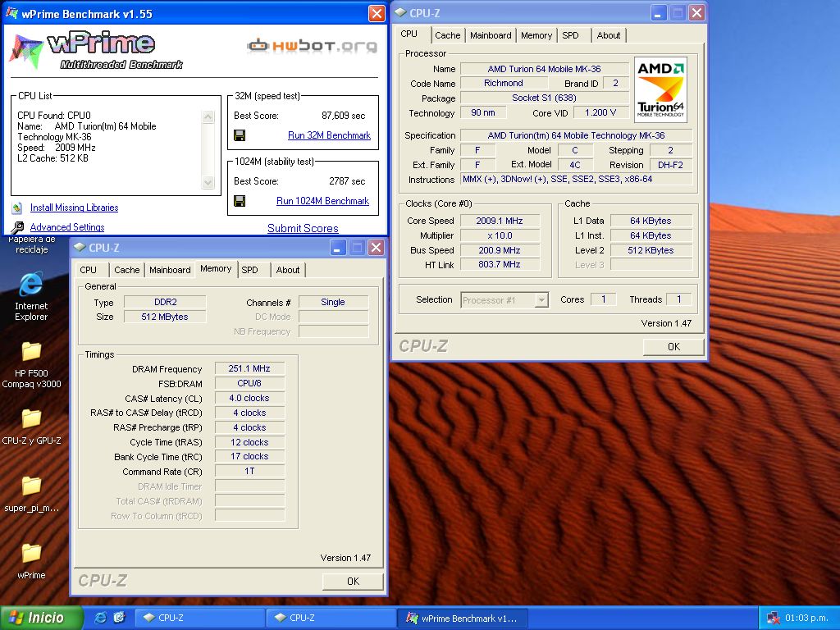Click Run 1024M Benchmark link
840x630 pixels.
pyautogui.click(x=322, y=201)
